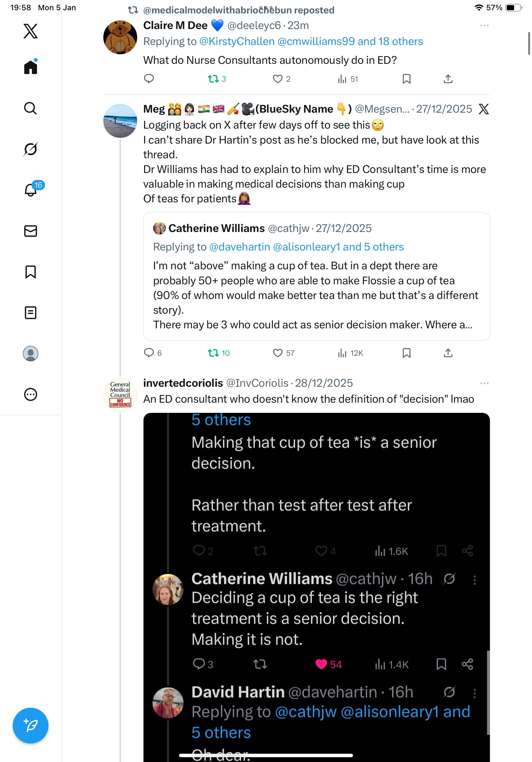Share Claire M Dee's post

(448, 79)
